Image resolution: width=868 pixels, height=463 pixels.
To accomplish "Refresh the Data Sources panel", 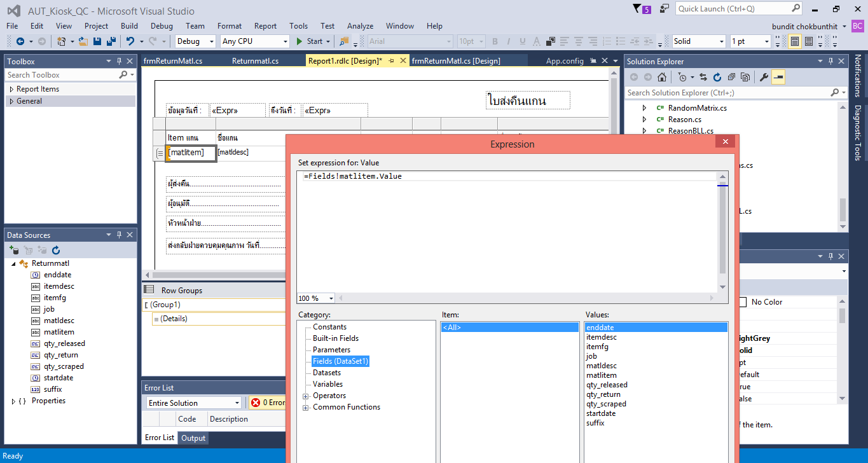I will pos(56,251).
